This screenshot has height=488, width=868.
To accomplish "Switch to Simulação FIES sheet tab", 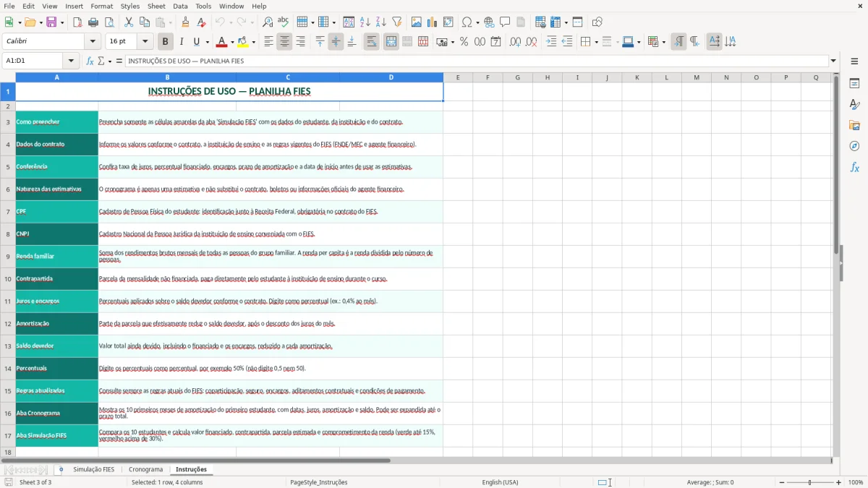I will point(93,470).
